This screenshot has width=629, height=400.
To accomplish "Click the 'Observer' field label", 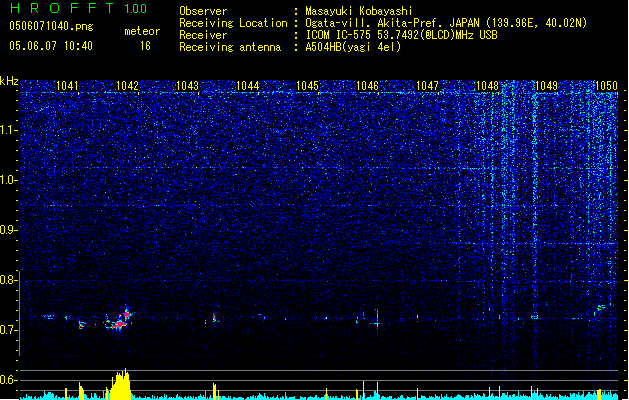I will (x=203, y=11).
